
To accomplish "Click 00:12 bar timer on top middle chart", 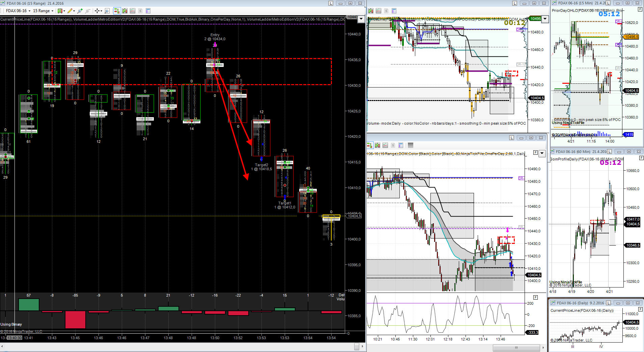I will click(x=514, y=23).
